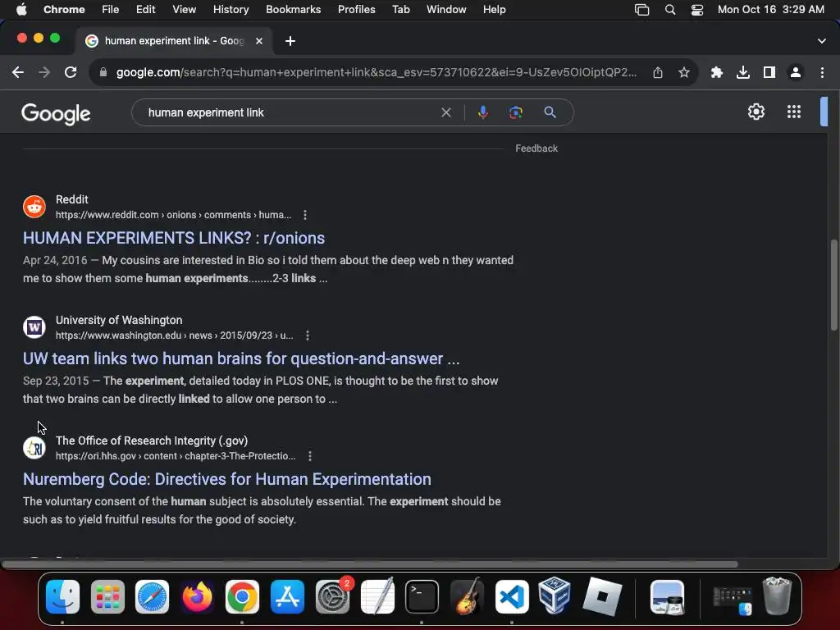This screenshot has width=840, height=630.
Task: Open Visual Studio Code from the Dock
Action: (x=512, y=596)
